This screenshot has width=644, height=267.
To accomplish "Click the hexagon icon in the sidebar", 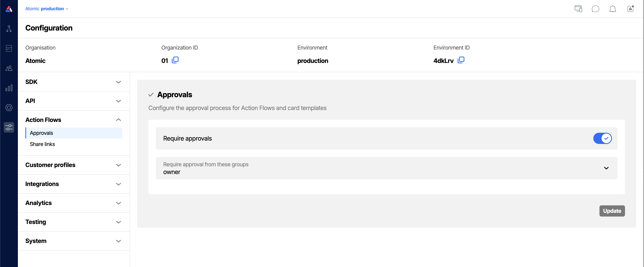I will 9,108.
